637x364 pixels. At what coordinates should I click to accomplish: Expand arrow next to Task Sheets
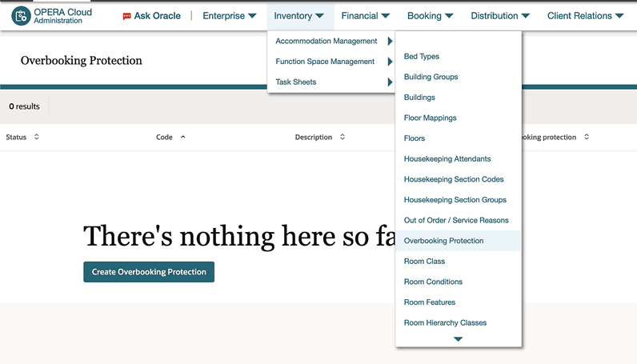click(x=390, y=82)
